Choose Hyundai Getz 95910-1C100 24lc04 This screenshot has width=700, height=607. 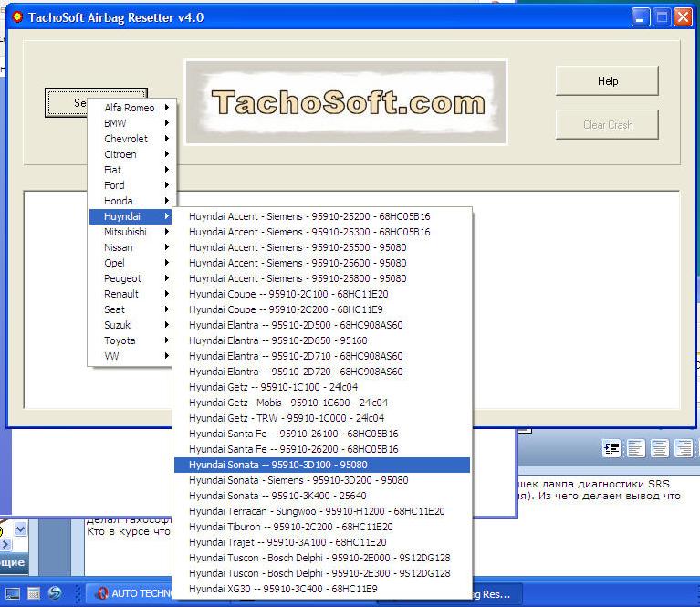(322, 387)
